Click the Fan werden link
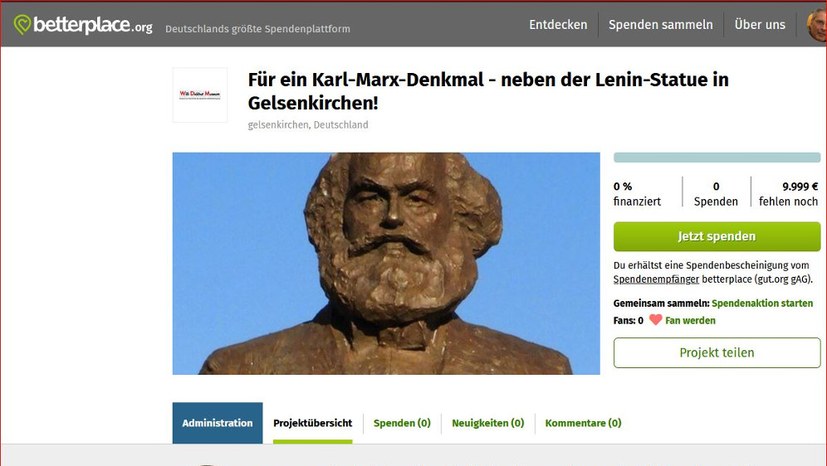 point(690,321)
